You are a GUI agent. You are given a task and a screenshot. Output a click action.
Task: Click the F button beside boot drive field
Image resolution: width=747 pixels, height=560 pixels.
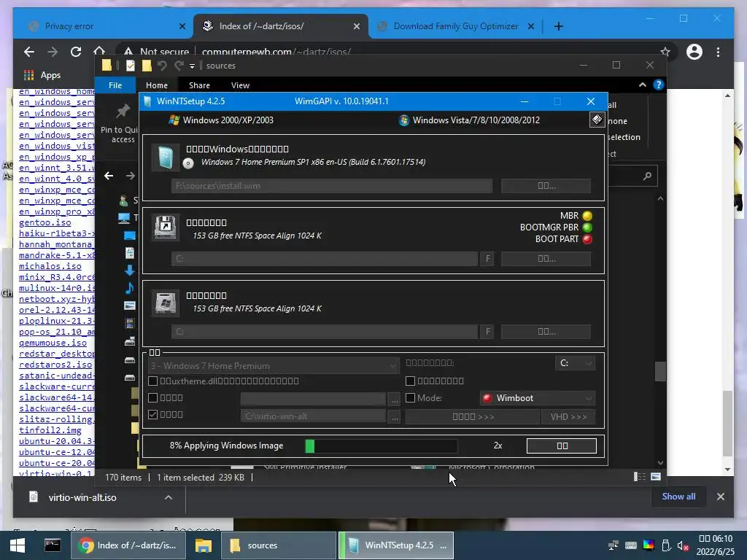[x=487, y=259]
